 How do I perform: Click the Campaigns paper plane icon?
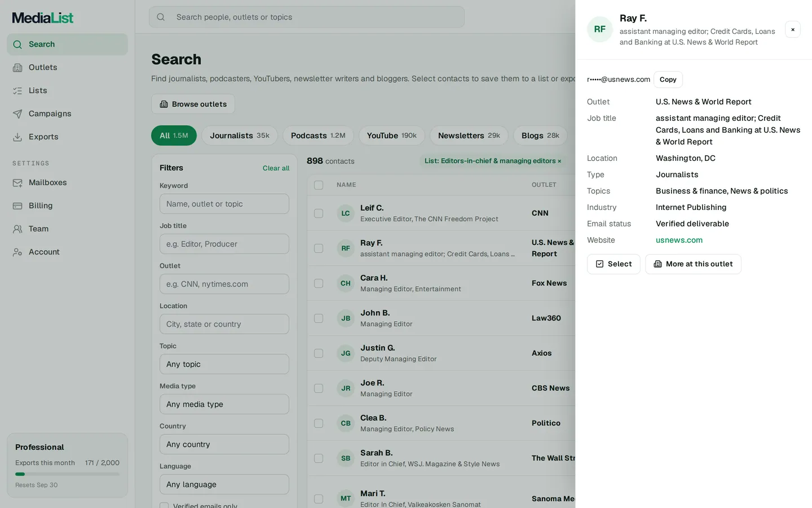pos(17,114)
